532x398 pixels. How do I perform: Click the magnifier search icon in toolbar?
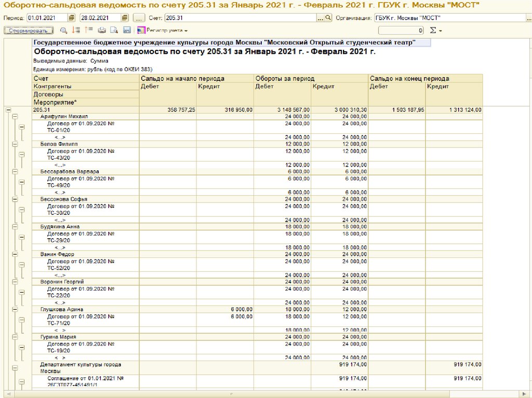[x=64, y=31]
